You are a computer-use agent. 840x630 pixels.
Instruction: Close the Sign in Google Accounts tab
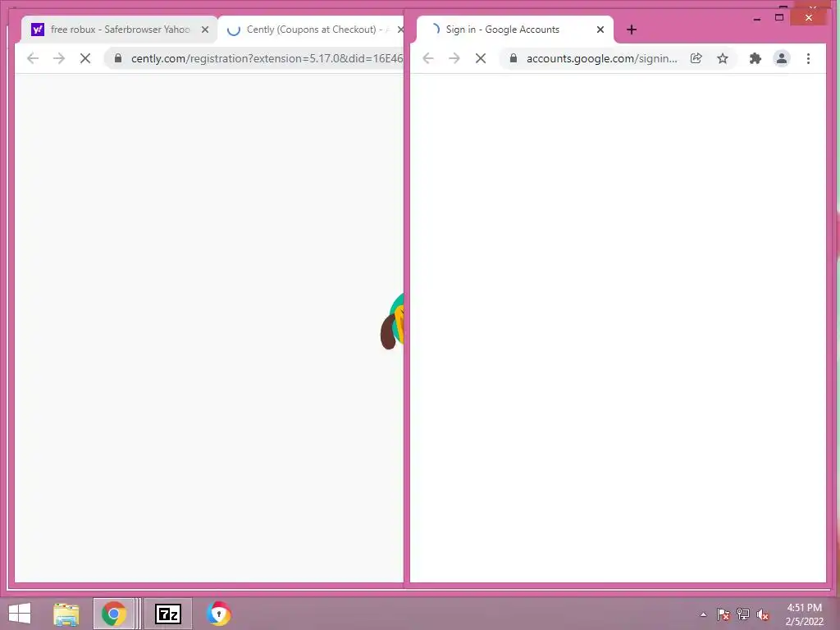click(600, 30)
